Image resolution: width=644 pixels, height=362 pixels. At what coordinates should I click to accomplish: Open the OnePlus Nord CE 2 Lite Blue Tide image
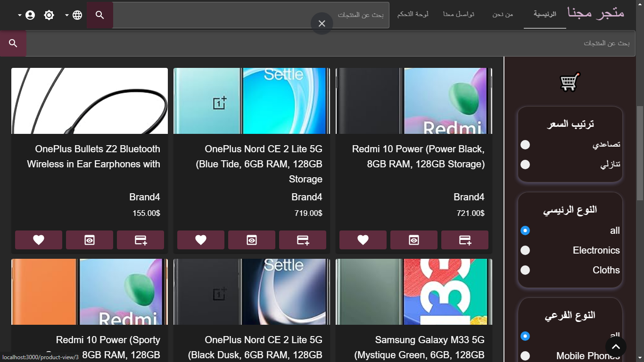tap(252, 101)
